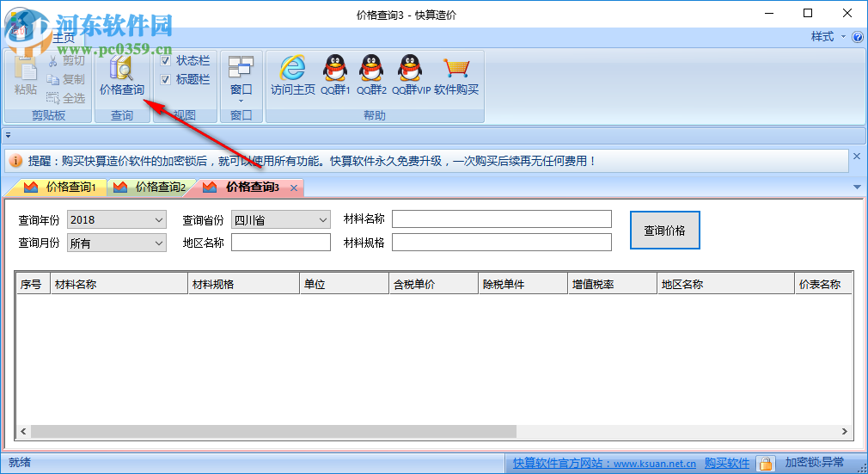Image resolution: width=868 pixels, height=474 pixels.
Task: Open the 主页 ribbon tab
Action: click(63, 37)
